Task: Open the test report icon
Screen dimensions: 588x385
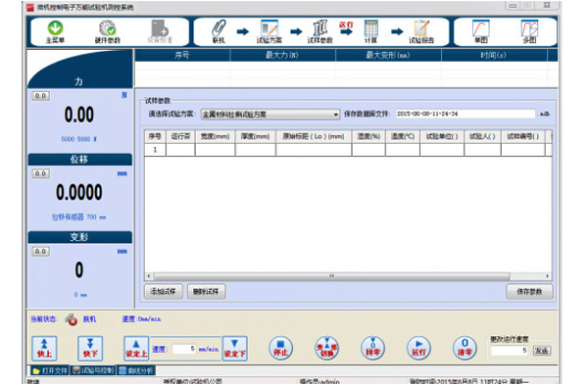Action: [421, 28]
